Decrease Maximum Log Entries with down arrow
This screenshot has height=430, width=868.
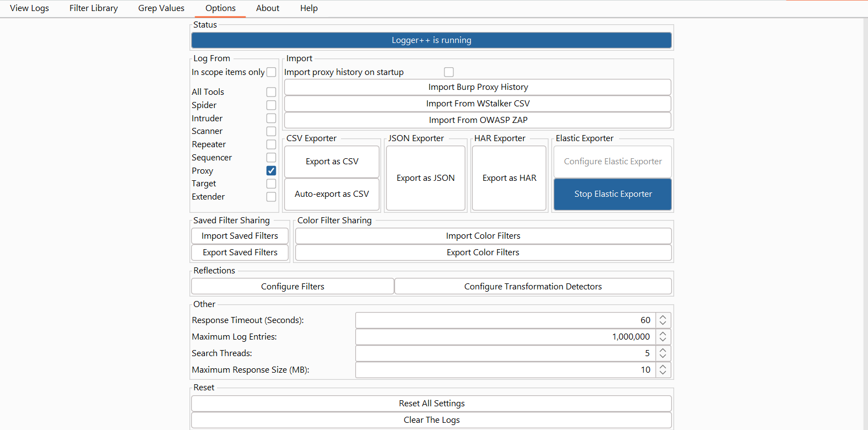coord(663,340)
